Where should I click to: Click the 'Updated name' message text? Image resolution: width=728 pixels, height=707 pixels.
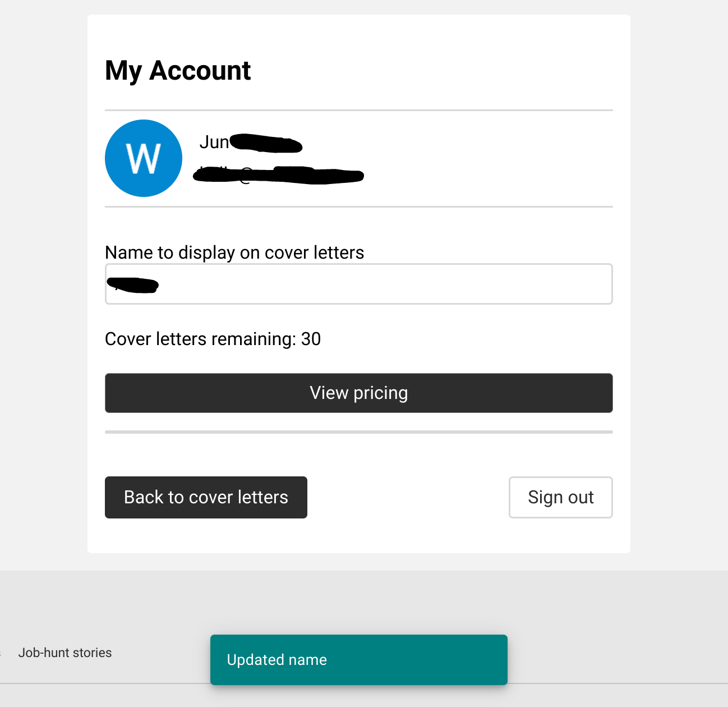pyautogui.click(x=277, y=660)
